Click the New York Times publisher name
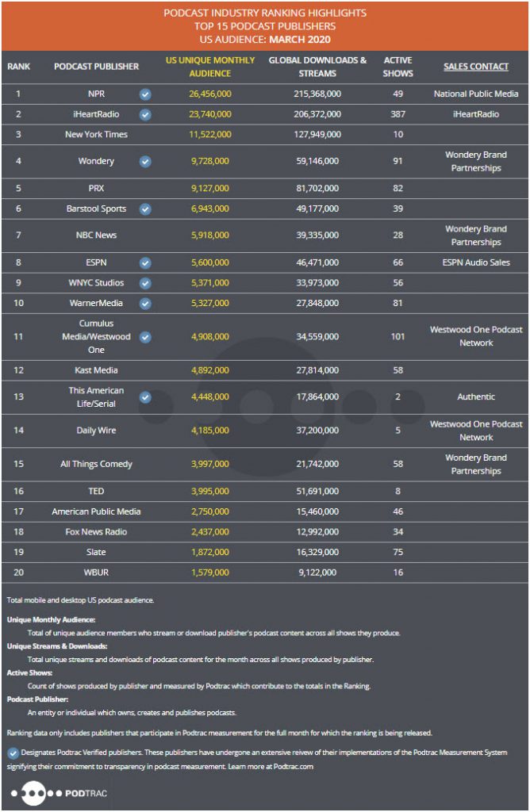This screenshot has height=812, width=530. (96, 135)
